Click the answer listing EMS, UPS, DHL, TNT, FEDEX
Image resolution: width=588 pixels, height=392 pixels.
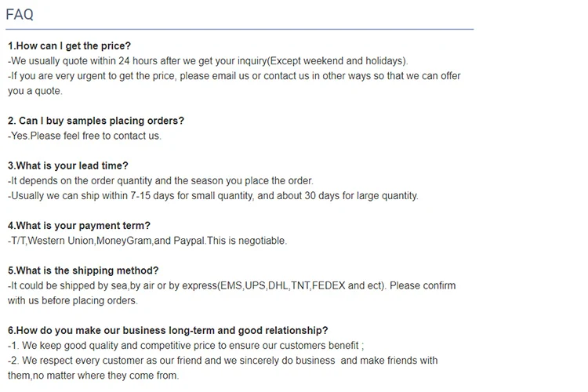tap(231, 285)
